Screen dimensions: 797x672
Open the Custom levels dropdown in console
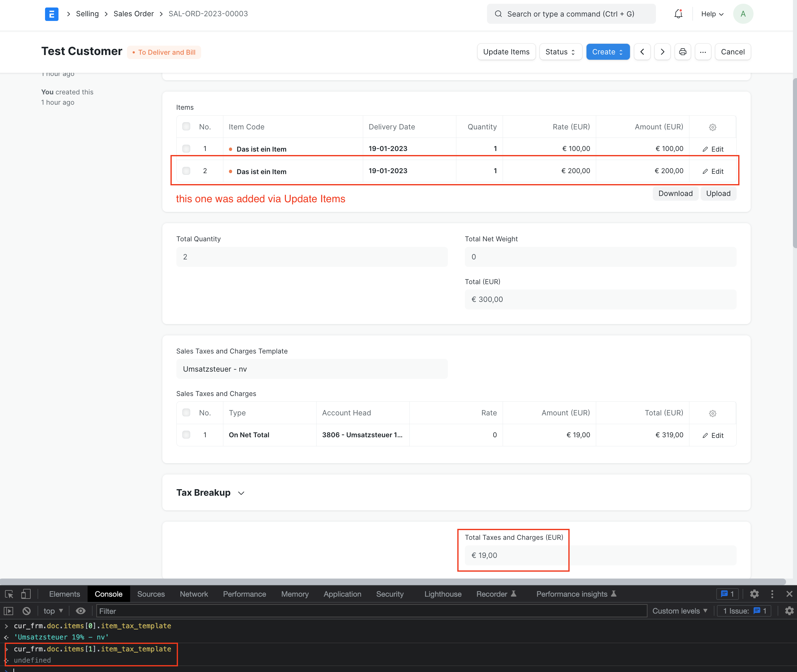click(x=680, y=611)
